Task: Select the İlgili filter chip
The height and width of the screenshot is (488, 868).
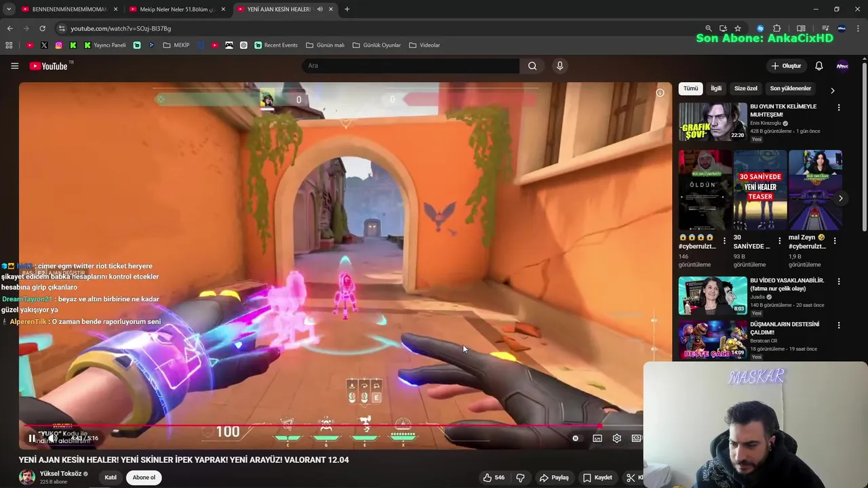Action: (x=716, y=89)
